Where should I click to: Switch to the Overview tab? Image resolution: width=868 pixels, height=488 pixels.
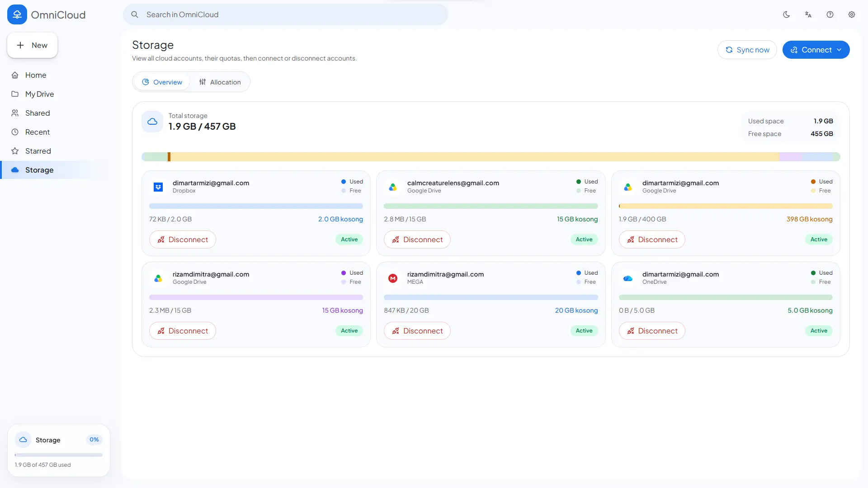point(162,82)
